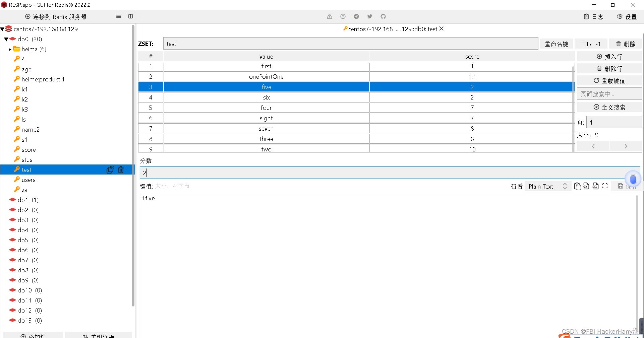Select the users key in sidebar
The width and height of the screenshot is (644, 338).
pos(28,180)
